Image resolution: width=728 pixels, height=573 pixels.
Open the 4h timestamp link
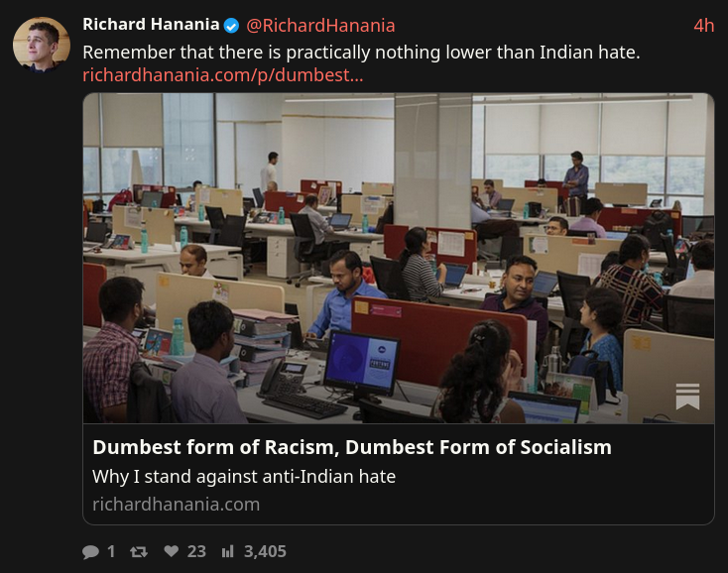tap(704, 26)
